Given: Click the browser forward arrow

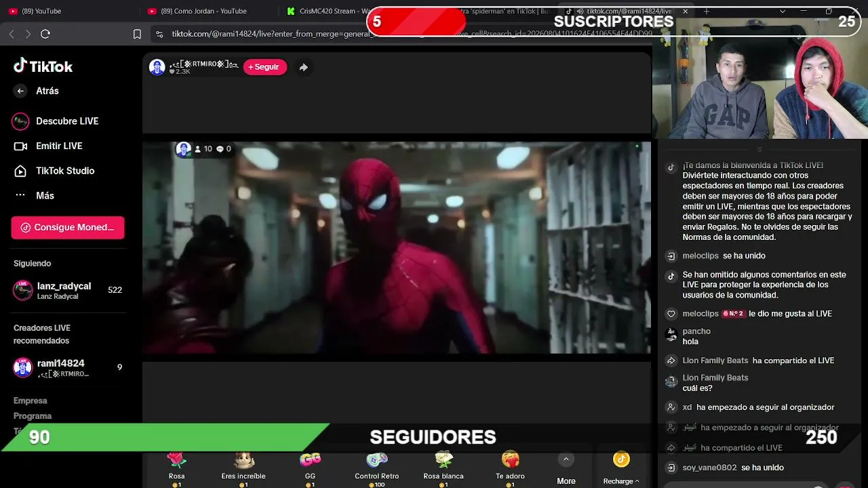Looking at the screenshot, I should pyautogui.click(x=28, y=34).
